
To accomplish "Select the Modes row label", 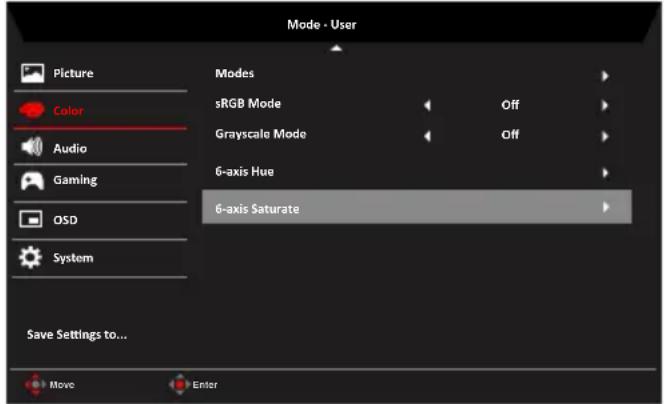I will pyautogui.click(x=235, y=73).
